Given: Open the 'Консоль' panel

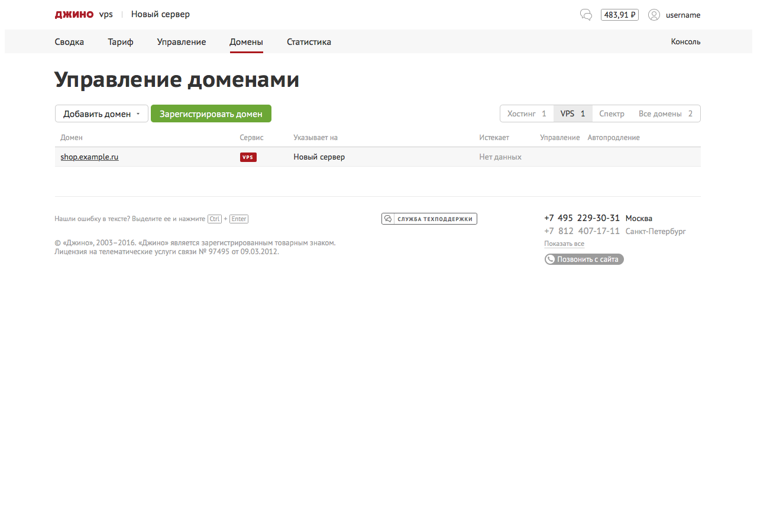Looking at the screenshot, I should click(x=685, y=42).
